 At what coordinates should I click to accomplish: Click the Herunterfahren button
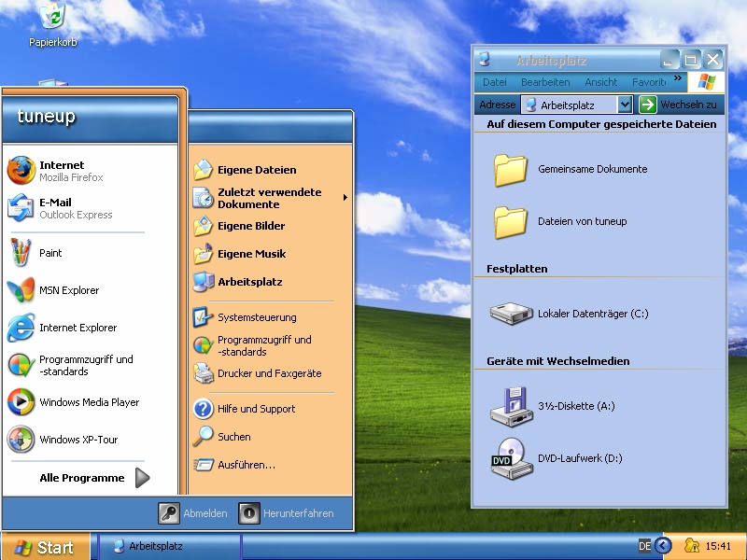pyautogui.click(x=287, y=513)
